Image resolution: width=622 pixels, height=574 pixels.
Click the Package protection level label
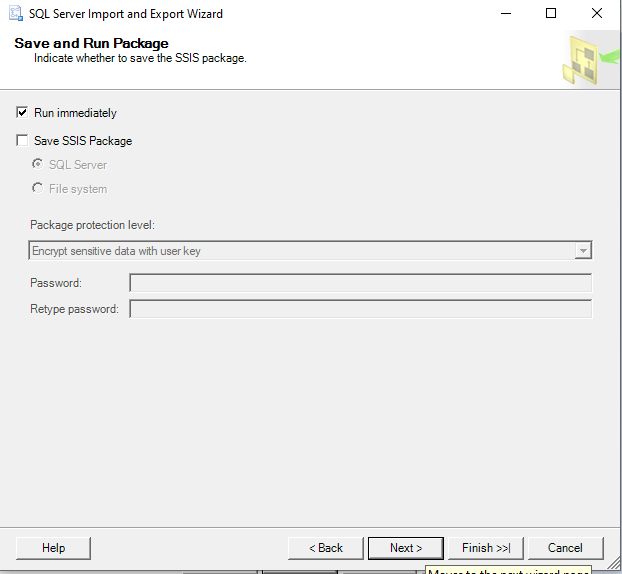coord(92,225)
